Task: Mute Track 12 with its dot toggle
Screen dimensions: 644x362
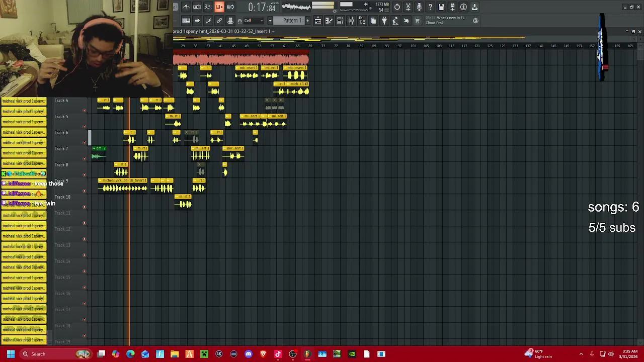Action: tap(85, 239)
